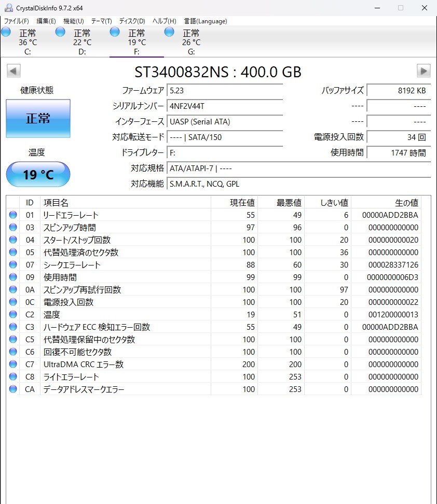The height and width of the screenshot is (504, 437).
Task: Click the power on hours field 1747 時間
Action: pyautogui.click(x=399, y=152)
